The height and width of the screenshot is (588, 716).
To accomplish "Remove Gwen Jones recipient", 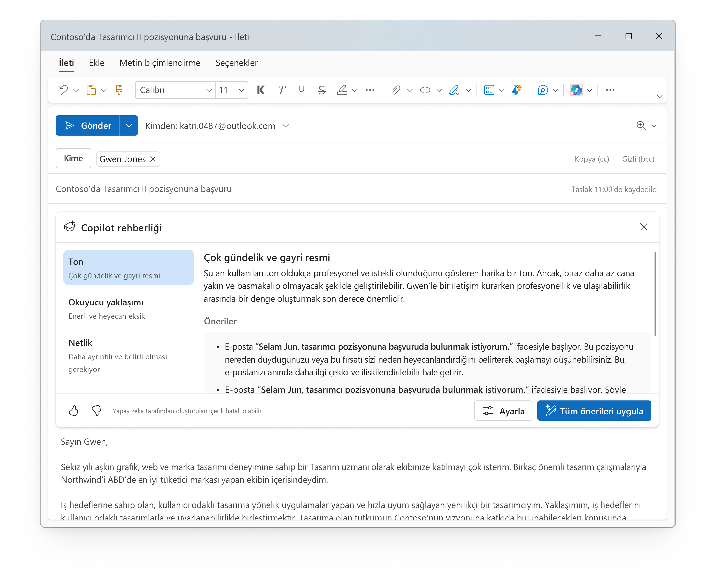I will click(x=153, y=159).
